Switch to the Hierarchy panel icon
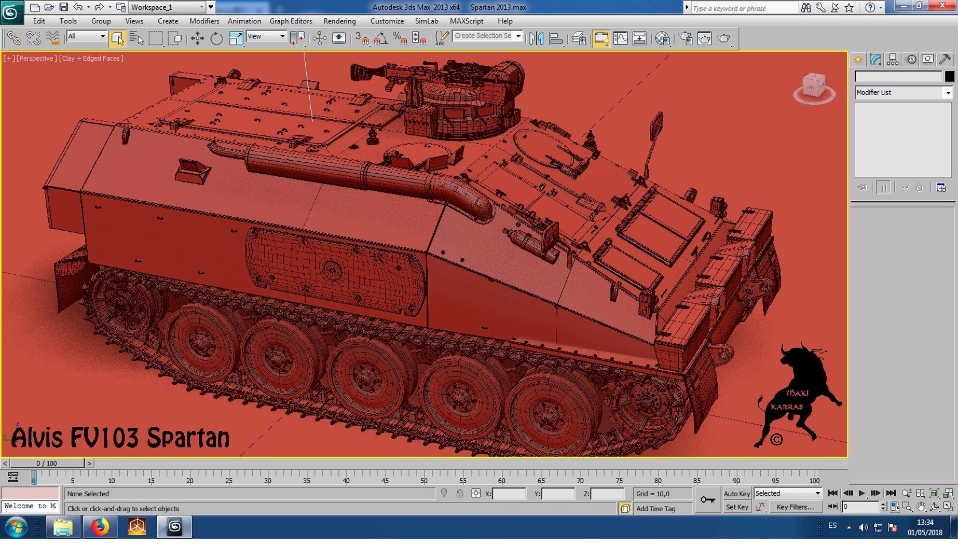Viewport: 958px width, 560px height. click(x=893, y=60)
